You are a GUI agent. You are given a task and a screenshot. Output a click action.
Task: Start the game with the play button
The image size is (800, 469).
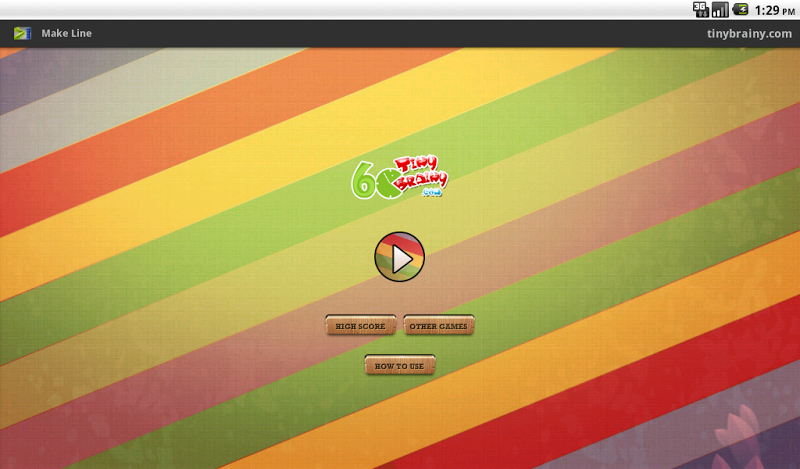(x=399, y=257)
